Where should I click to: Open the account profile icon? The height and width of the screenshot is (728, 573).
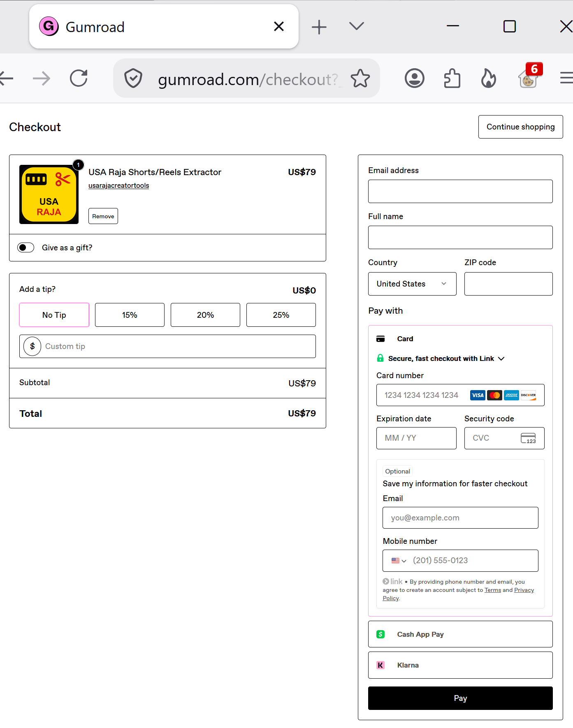coord(414,78)
